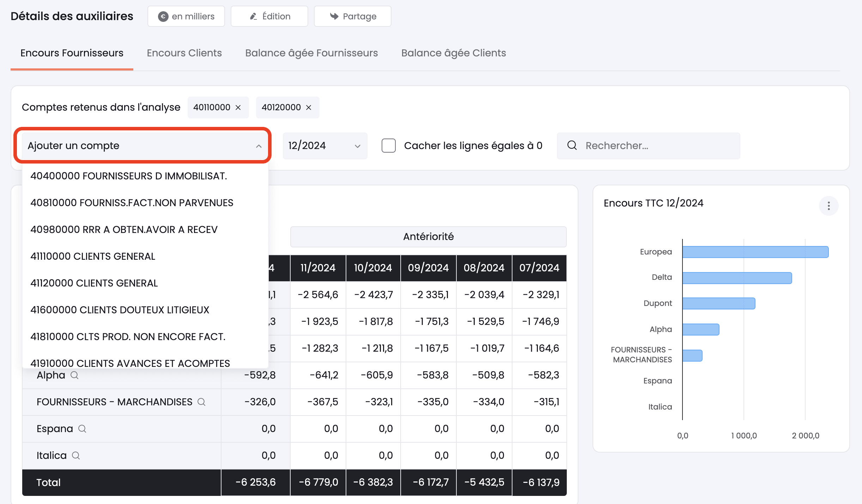Toggle Cacher les lignes égales à 0

[x=389, y=146]
